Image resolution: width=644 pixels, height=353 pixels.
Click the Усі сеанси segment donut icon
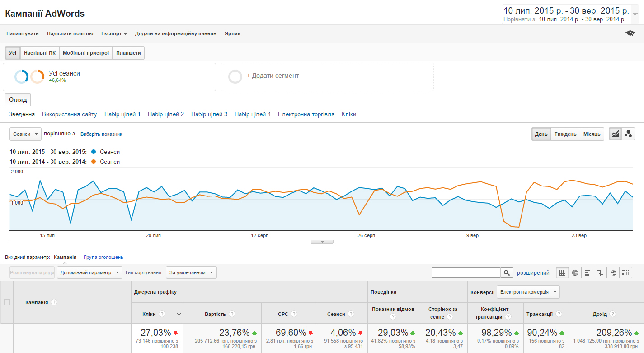pos(29,76)
